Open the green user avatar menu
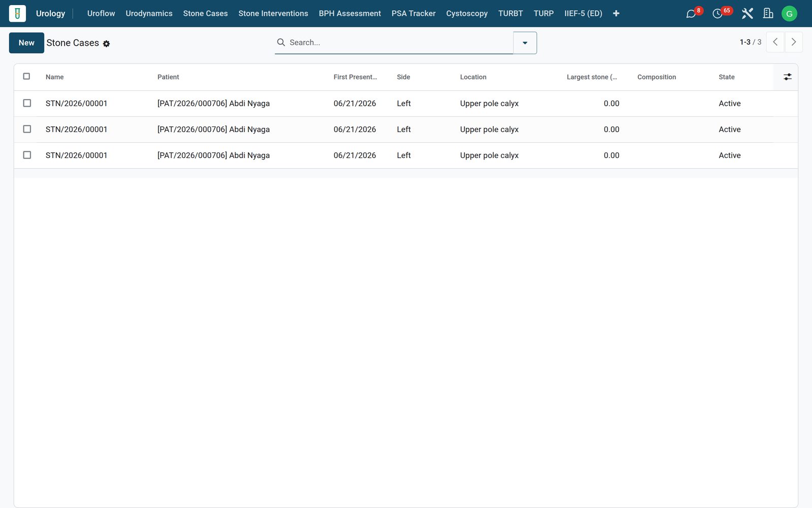The width and height of the screenshot is (812, 508). tap(789, 14)
